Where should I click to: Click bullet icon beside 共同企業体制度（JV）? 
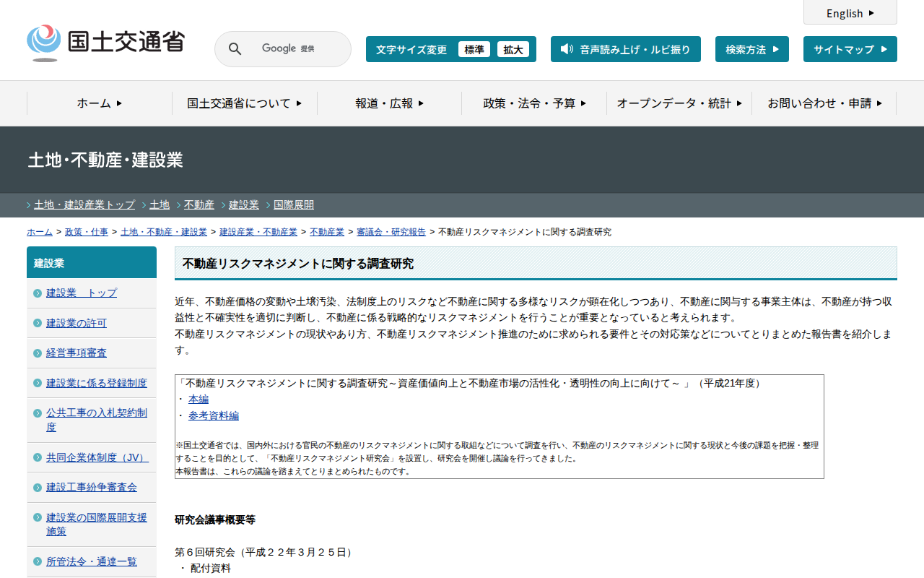coord(38,457)
